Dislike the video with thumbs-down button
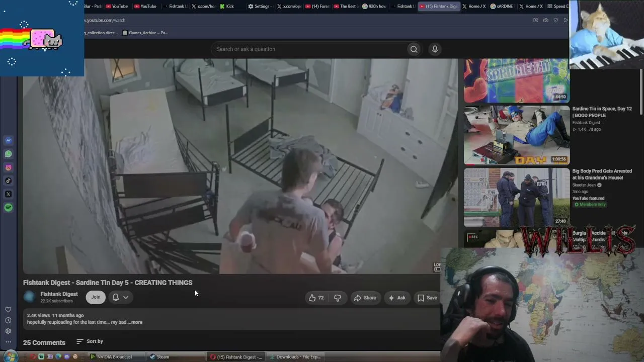 tap(338, 298)
